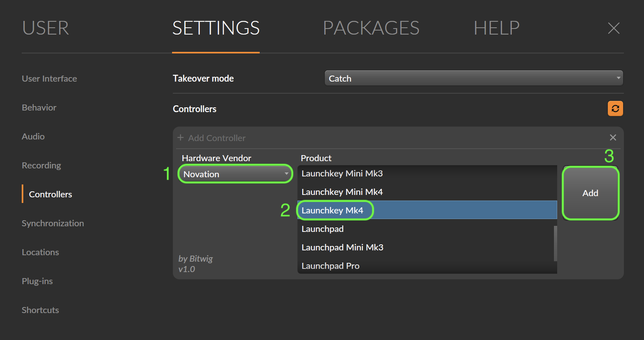644x340 pixels.
Task: Open the Synchronization settings section
Action: point(53,223)
